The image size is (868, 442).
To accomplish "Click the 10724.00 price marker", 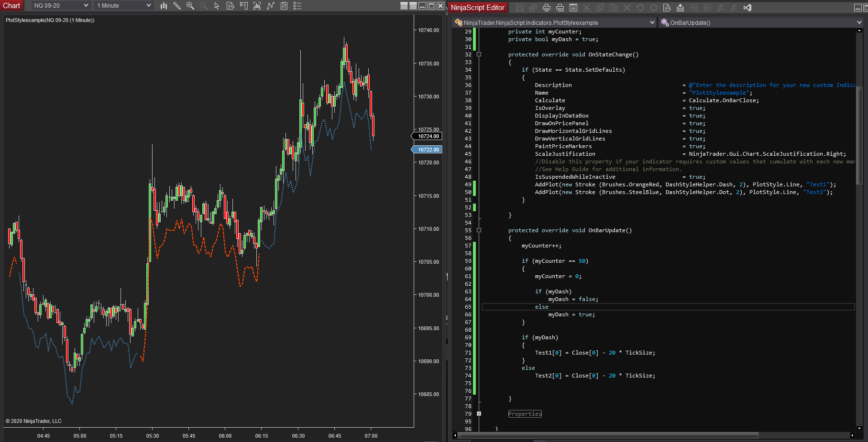I will click(427, 136).
